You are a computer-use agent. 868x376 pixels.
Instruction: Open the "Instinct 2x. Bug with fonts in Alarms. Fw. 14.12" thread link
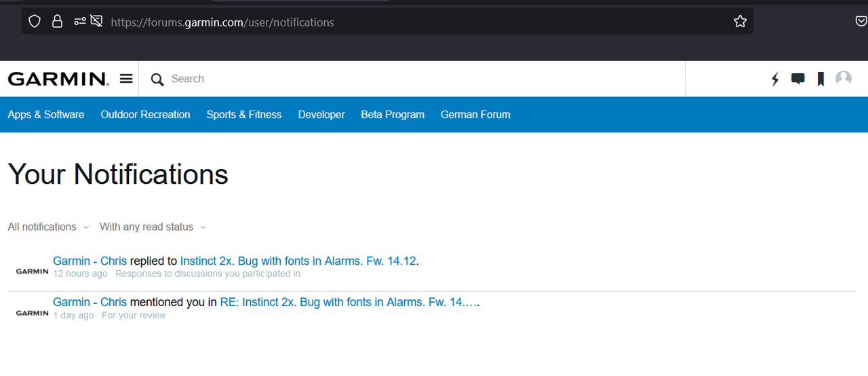(298, 261)
